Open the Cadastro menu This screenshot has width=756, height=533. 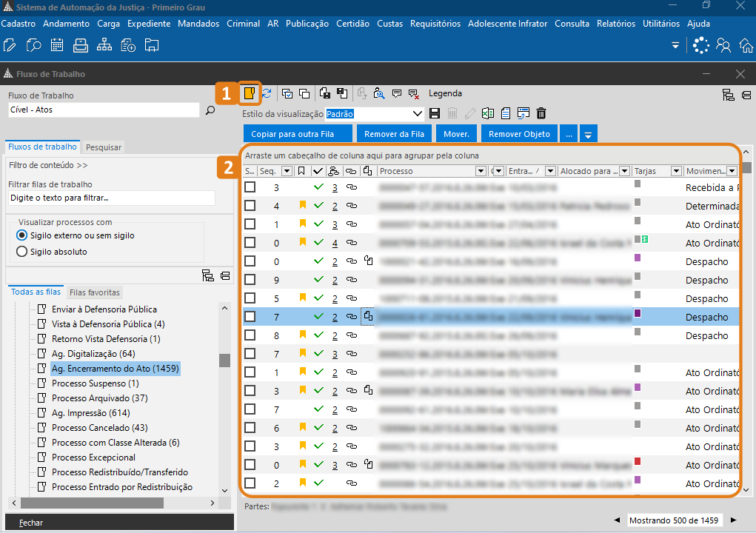click(19, 24)
